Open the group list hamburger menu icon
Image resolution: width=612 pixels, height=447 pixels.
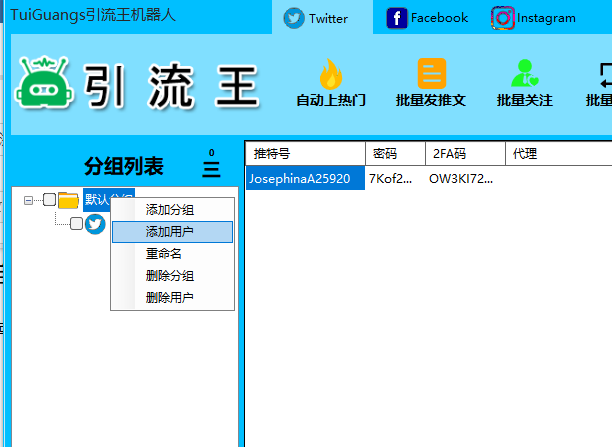(x=211, y=168)
